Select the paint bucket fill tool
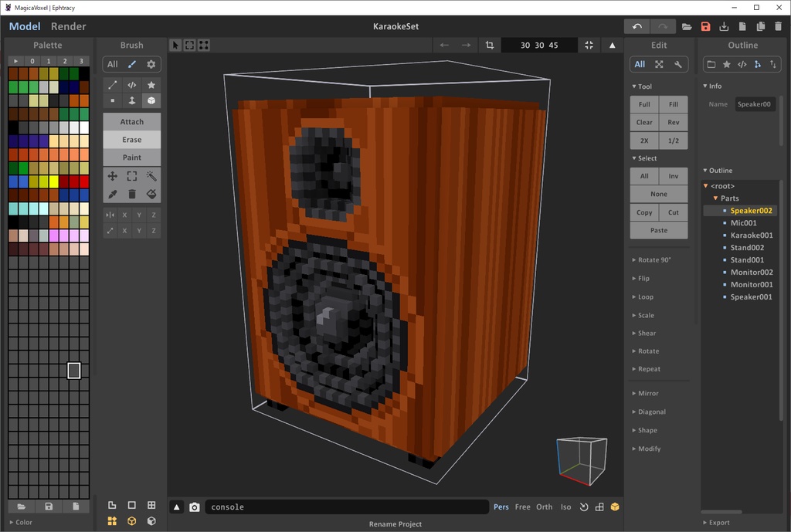The image size is (791, 532). tap(151, 194)
